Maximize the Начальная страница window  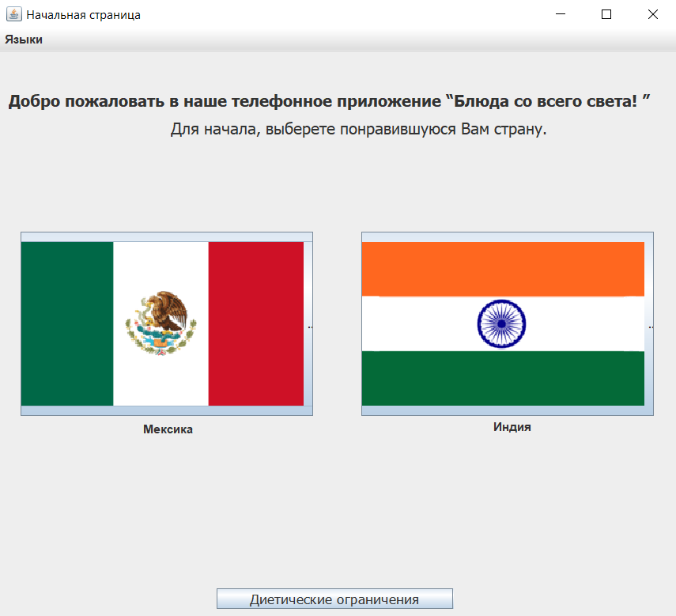pyautogui.click(x=606, y=14)
